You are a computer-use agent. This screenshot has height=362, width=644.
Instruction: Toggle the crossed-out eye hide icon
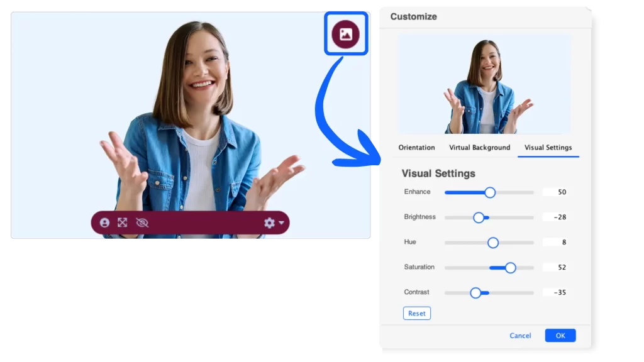[142, 222]
